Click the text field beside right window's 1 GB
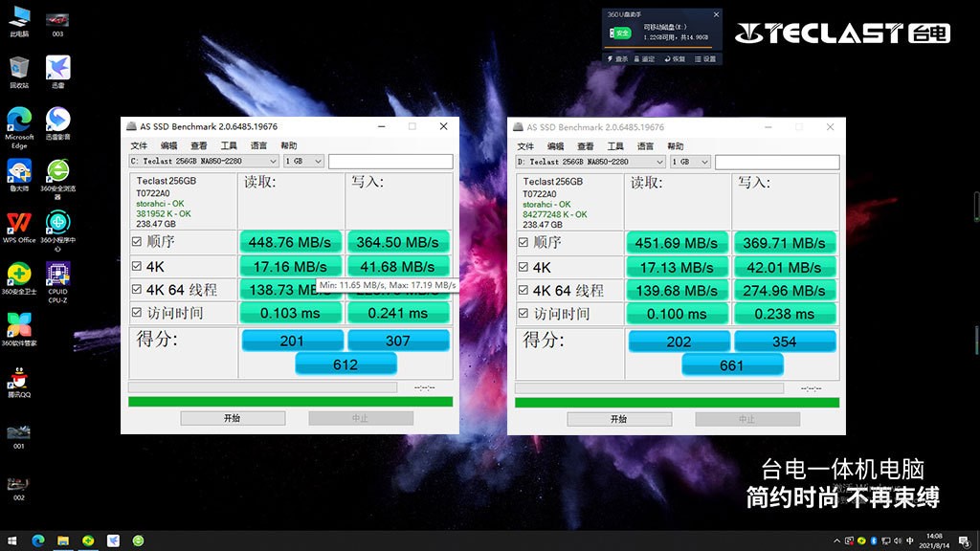980x551 pixels. pyautogui.click(x=777, y=162)
